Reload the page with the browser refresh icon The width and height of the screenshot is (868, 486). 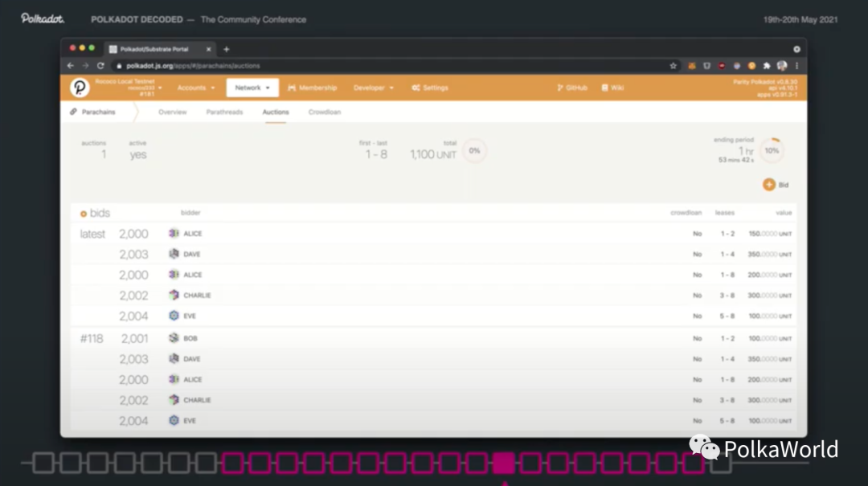[x=100, y=66]
